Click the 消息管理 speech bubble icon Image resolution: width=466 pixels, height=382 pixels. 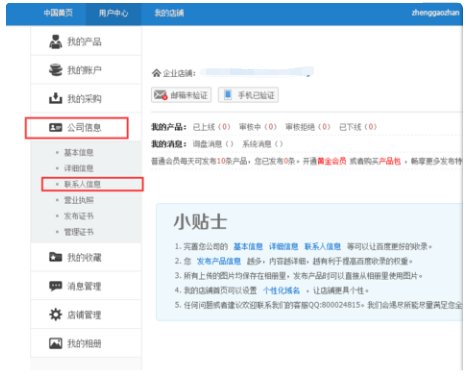coord(55,286)
